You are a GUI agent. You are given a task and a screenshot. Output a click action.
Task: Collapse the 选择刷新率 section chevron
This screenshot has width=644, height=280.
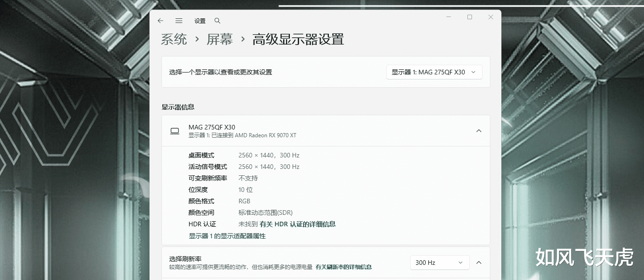478,263
